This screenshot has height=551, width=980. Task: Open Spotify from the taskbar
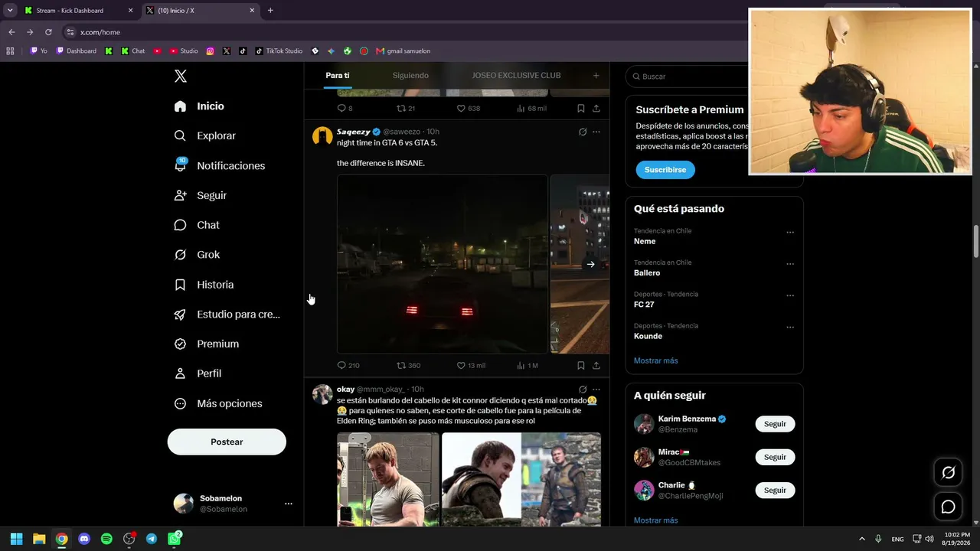click(106, 539)
